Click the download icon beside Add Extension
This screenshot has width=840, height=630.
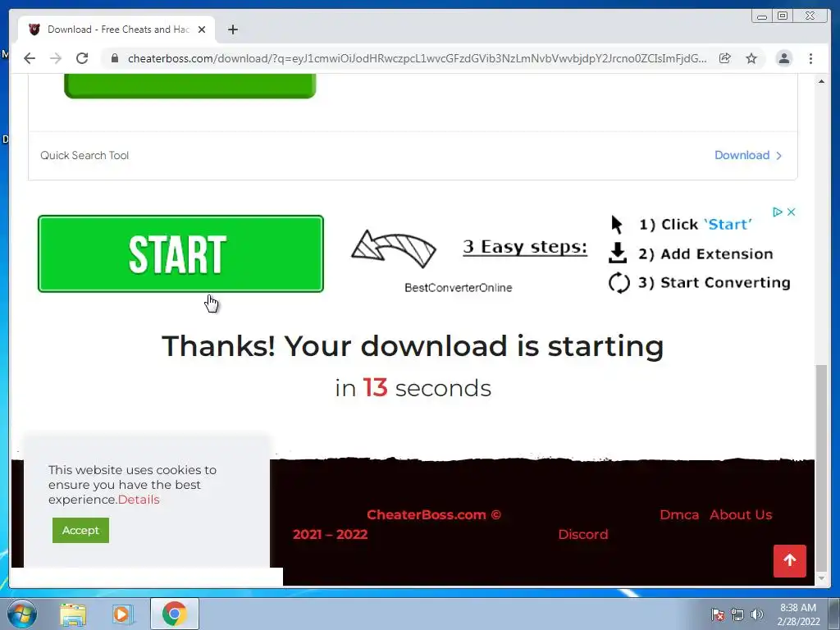tap(618, 253)
